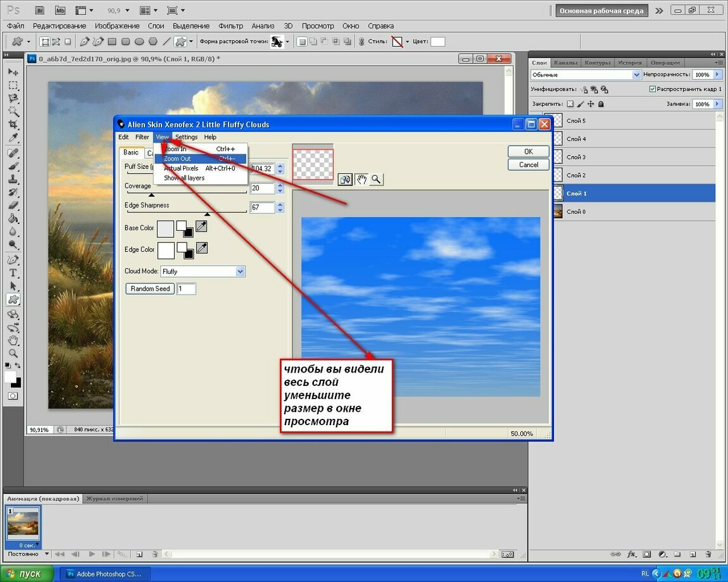Click the Random Seed button
The image size is (728, 582).
pyautogui.click(x=150, y=288)
